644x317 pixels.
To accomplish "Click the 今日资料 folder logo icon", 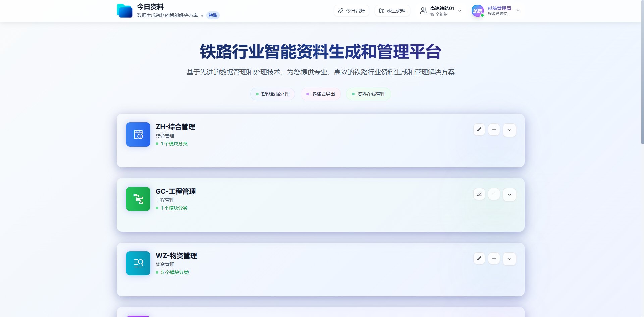I will pos(125,11).
